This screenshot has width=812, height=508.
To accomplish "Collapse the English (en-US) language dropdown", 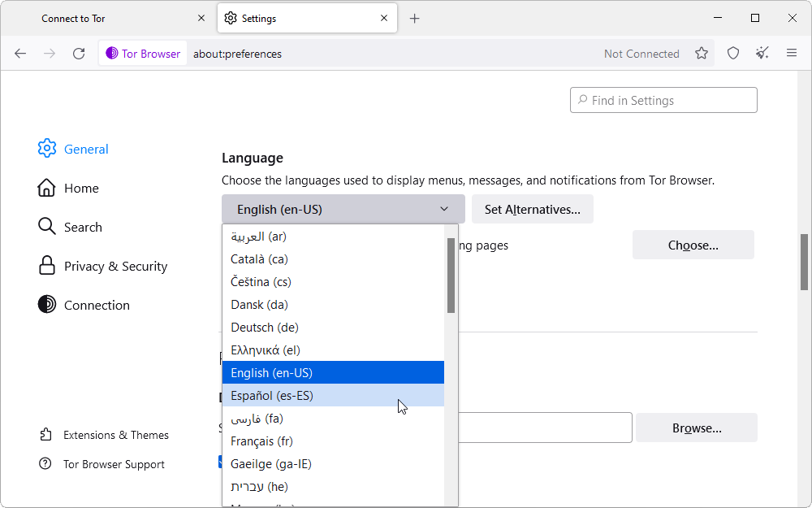I will (343, 210).
